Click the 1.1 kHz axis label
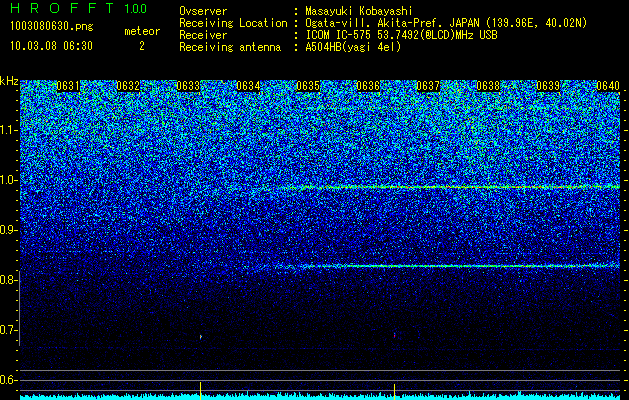629x400 pixels. click(7, 130)
